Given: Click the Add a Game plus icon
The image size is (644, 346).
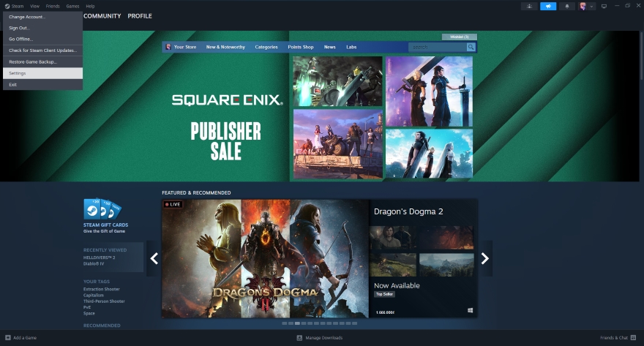Looking at the screenshot, I should click(x=8, y=338).
